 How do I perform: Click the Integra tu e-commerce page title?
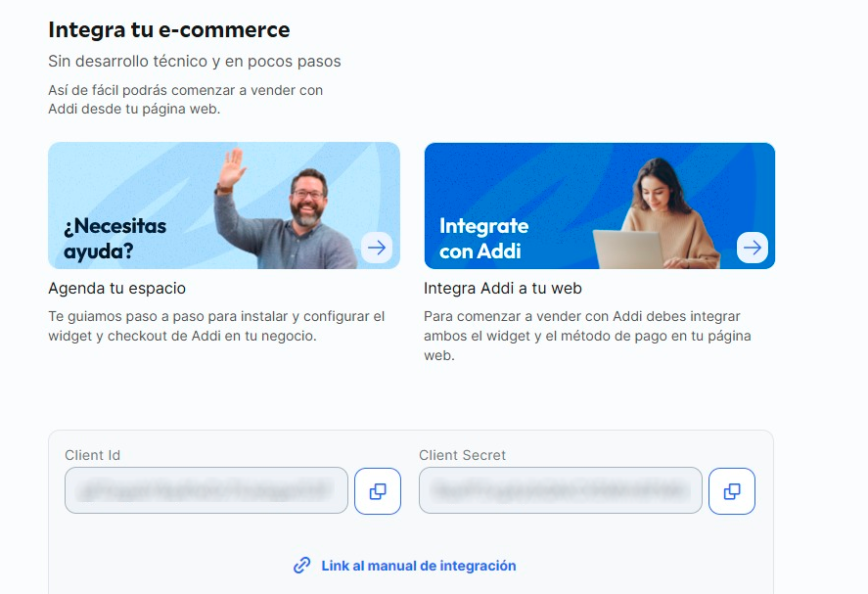pyautogui.click(x=169, y=30)
